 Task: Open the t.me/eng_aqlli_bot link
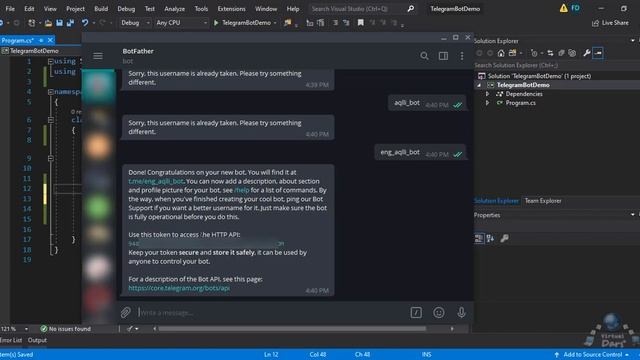pos(156,181)
